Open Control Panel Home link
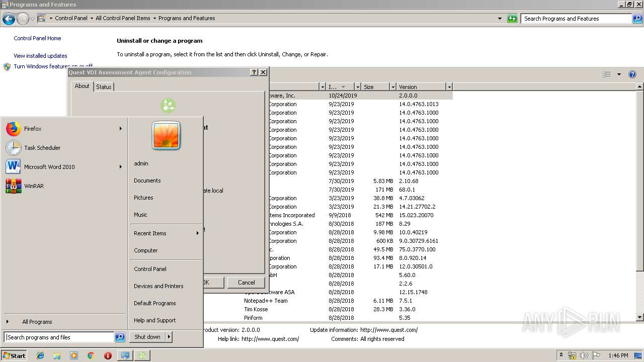Viewport: 644px width, 362px height. [37, 38]
